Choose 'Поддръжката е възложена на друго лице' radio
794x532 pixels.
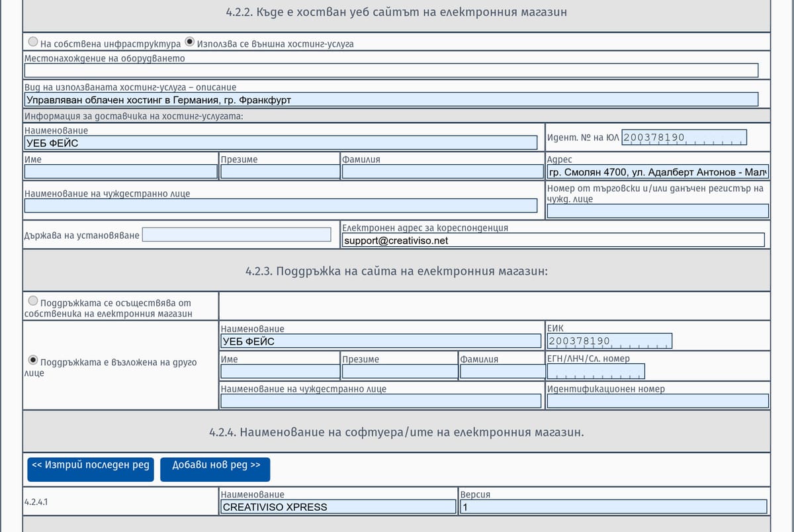tap(32, 361)
